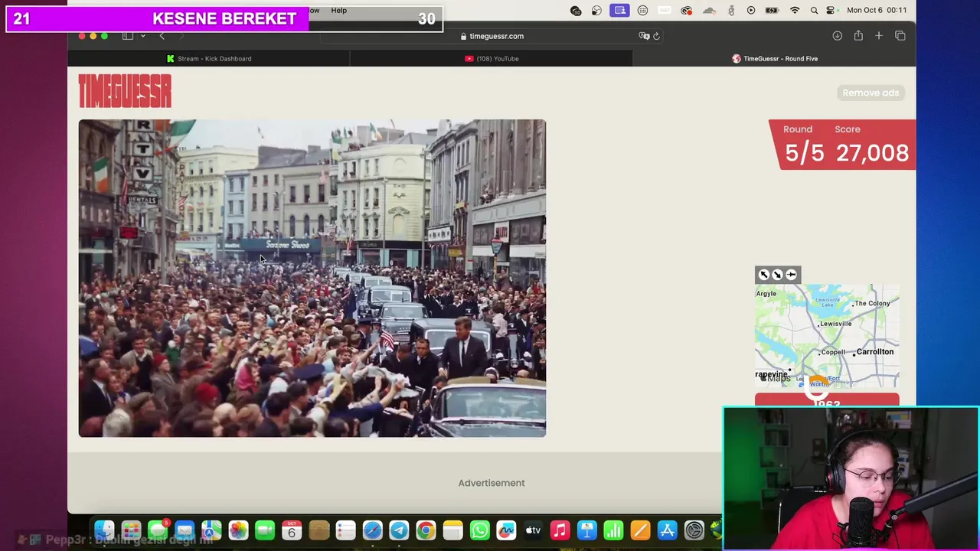Image resolution: width=980 pixels, height=551 pixels.
Task: Shrink the map with the down-right arrow
Action: [x=777, y=275]
